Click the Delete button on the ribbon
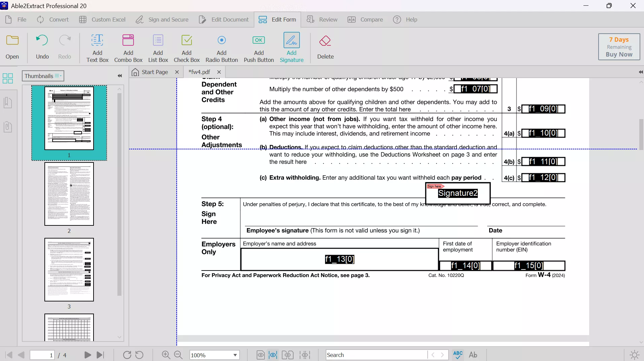The height and width of the screenshot is (361, 644). [325, 47]
